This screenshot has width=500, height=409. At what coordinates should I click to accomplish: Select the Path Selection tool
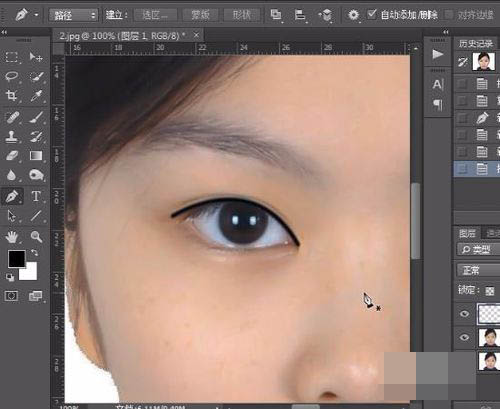[12, 216]
